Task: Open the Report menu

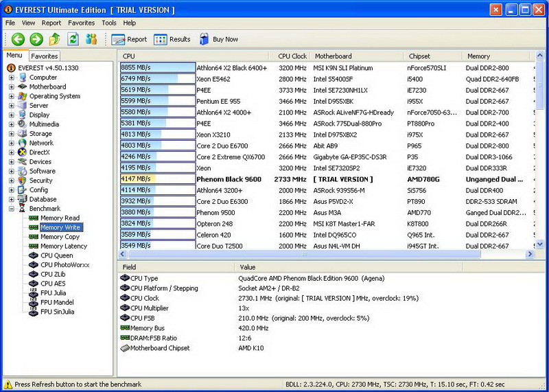Action: (51, 23)
